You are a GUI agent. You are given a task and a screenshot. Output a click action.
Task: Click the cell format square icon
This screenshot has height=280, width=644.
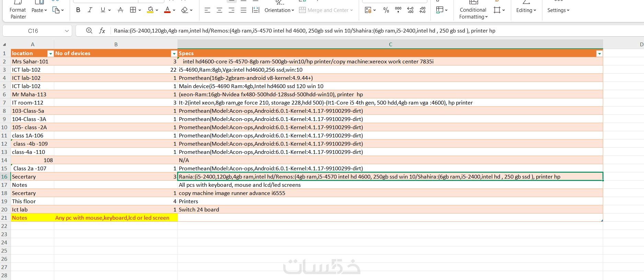point(497,10)
